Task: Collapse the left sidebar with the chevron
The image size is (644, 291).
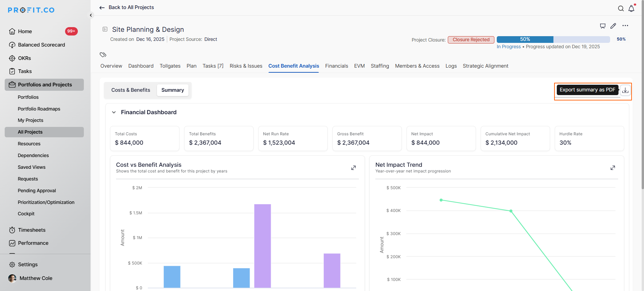Action: (x=91, y=15)
